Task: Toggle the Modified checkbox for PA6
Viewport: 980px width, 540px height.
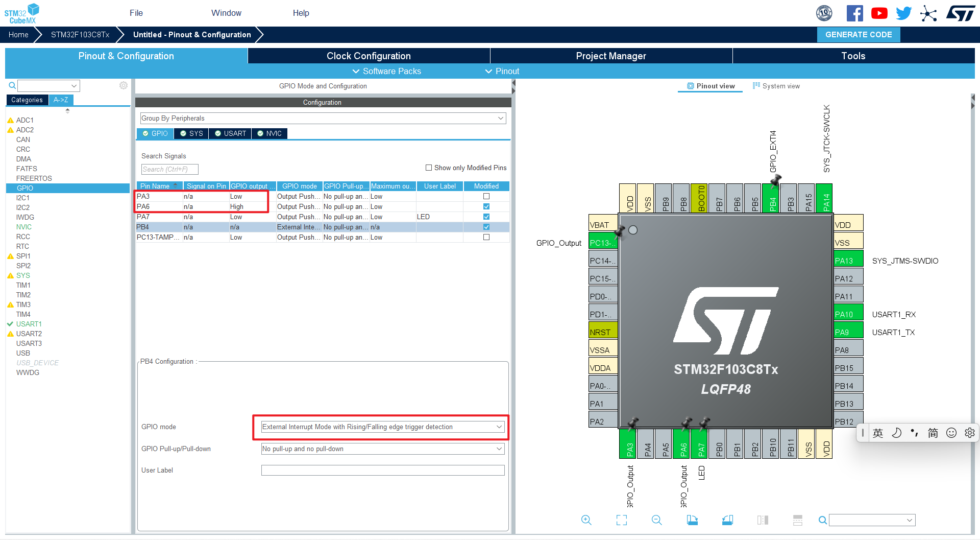Action: [x=486, y=206]
